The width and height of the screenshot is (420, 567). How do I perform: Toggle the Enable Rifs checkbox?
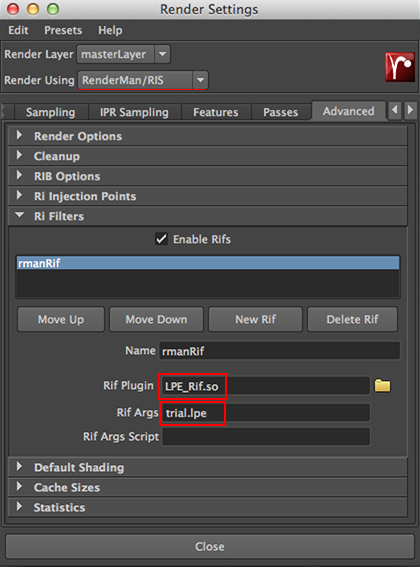click(x=161, y=239)
